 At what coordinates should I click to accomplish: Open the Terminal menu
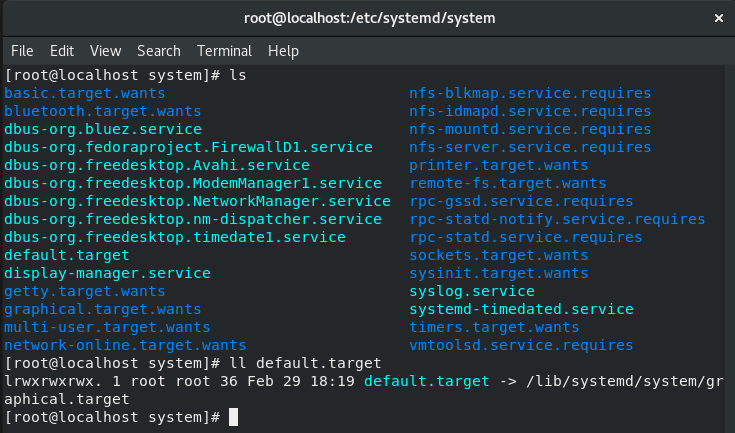pyautogui.click(x=224, y=51)
